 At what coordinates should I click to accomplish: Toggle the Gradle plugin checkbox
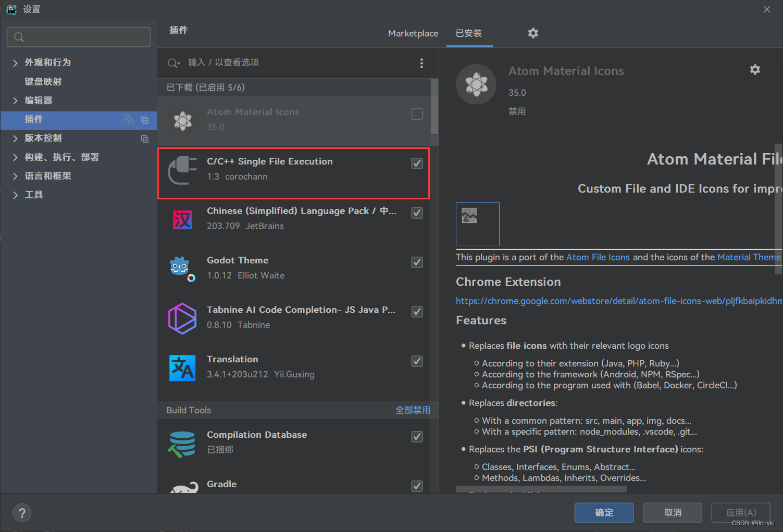(417, 486)
